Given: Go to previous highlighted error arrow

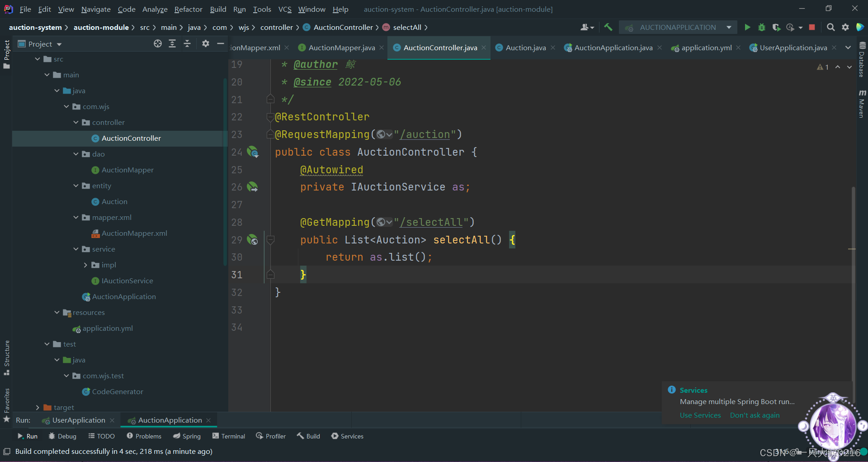Looking at the screenshot, I should click(838, 67).
